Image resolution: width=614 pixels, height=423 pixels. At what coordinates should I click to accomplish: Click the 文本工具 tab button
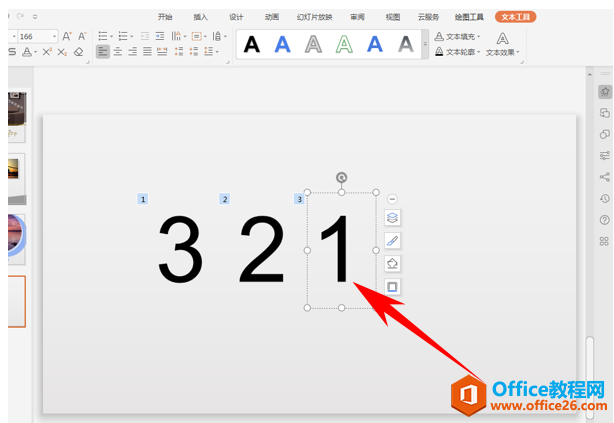pos(516,17)
